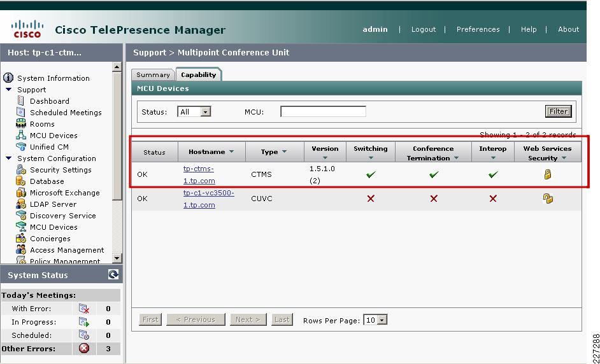Click the In Progress meetings icon
The width and height of the screenshot is (600, 364).
[84, 322]
